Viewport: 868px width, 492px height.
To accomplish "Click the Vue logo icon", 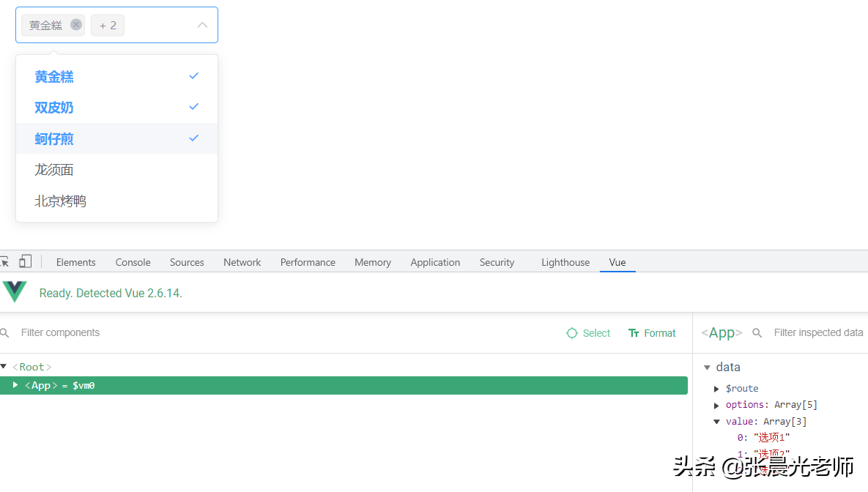I will 15,291.
